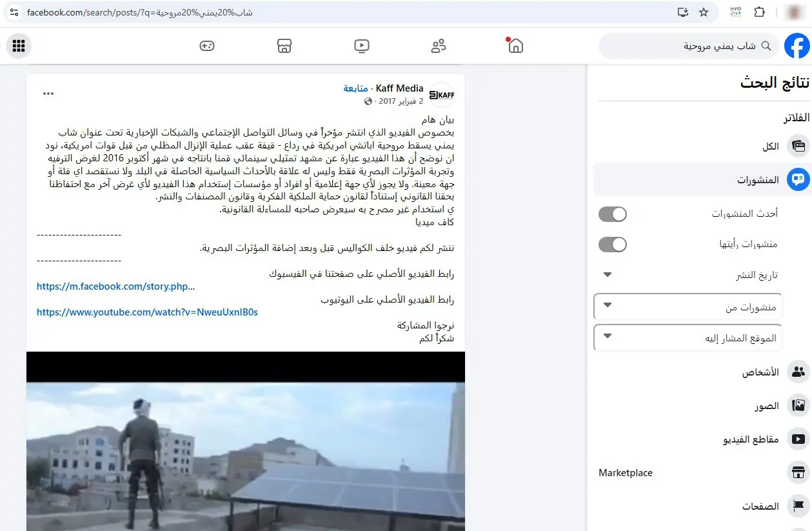Click the الصور photos filter icon

pyautogui.click(x=798, y=406)
